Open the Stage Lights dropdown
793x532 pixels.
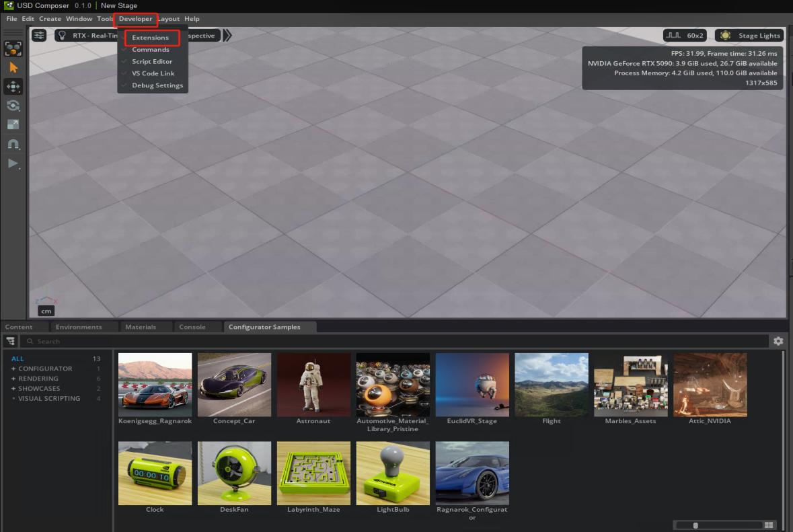[749, 36]
